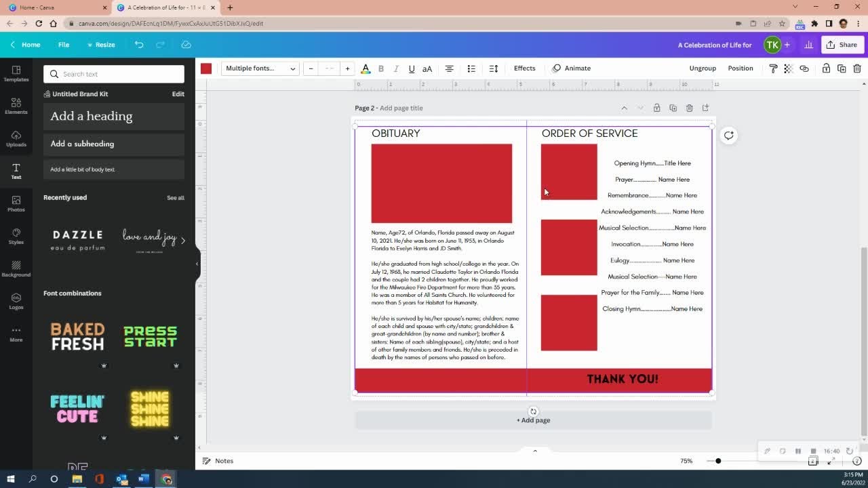Viewport: 868px width, 488px height.
Task: Increase font size with plus button
Action: [x=347, y=68]
